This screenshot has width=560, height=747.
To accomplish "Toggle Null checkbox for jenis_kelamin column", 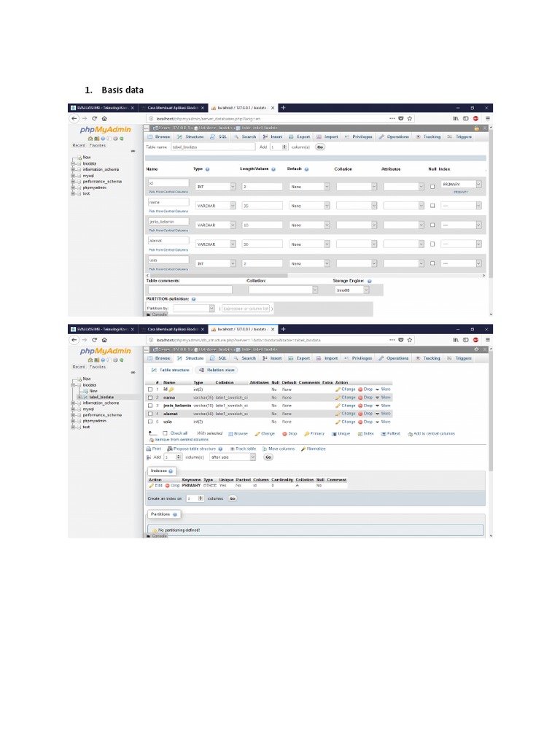I will point(432,225).
